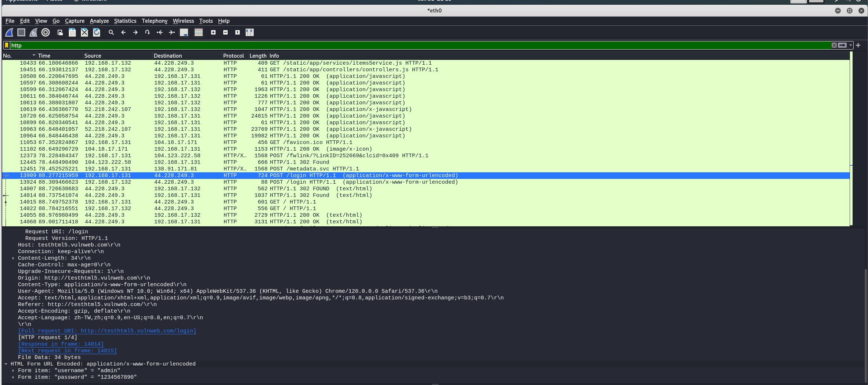Image resolution: width=868 pixels, height=385 pixels.
Task: Jump to the last packet
Action: click(x=172, y=32)
